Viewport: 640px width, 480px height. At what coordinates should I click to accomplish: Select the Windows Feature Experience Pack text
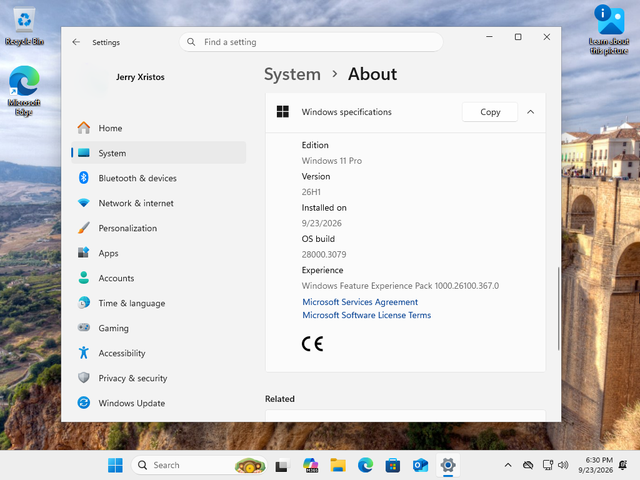tap(400, 286)
